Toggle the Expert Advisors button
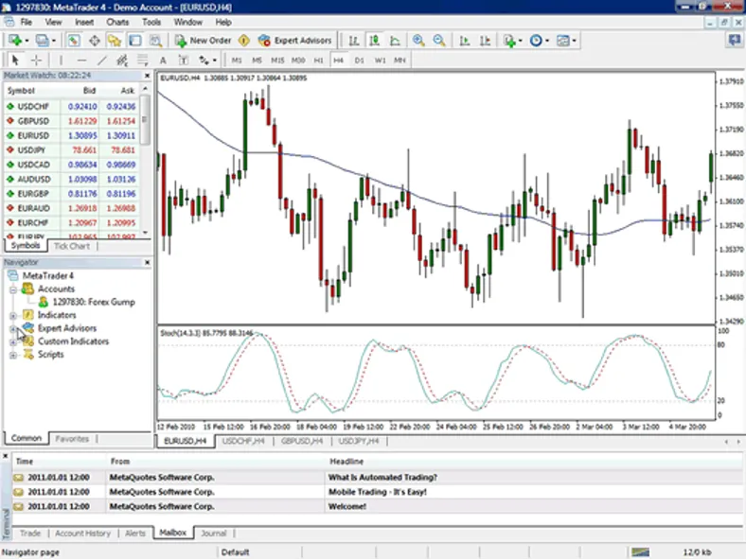Viewport: 746px width, 560px height. 295,41
